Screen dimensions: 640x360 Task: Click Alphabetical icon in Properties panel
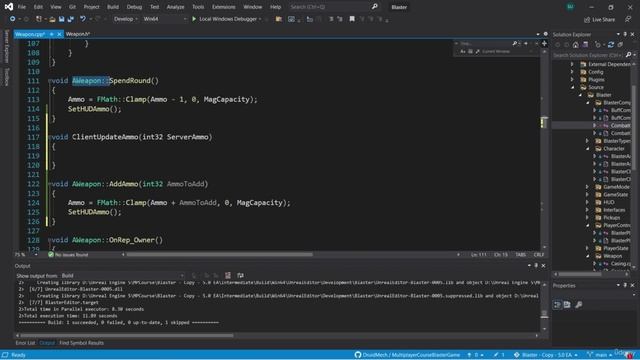pos(567,304)
